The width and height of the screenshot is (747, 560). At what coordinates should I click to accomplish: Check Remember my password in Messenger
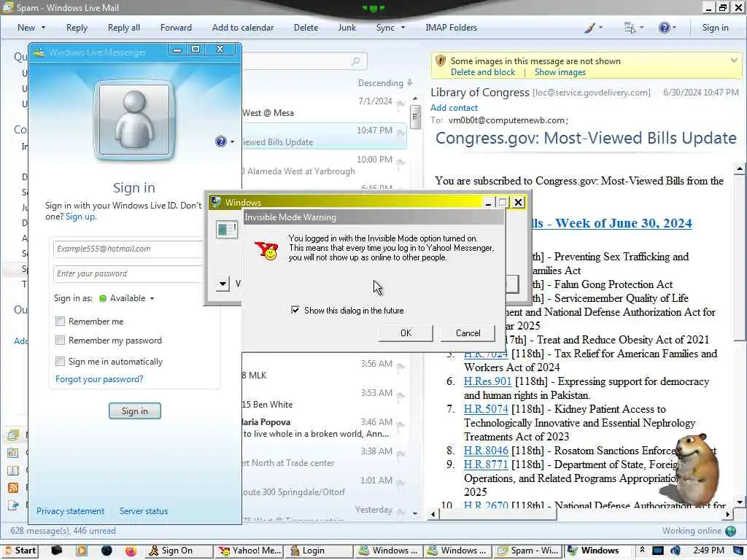click(60, 341)
